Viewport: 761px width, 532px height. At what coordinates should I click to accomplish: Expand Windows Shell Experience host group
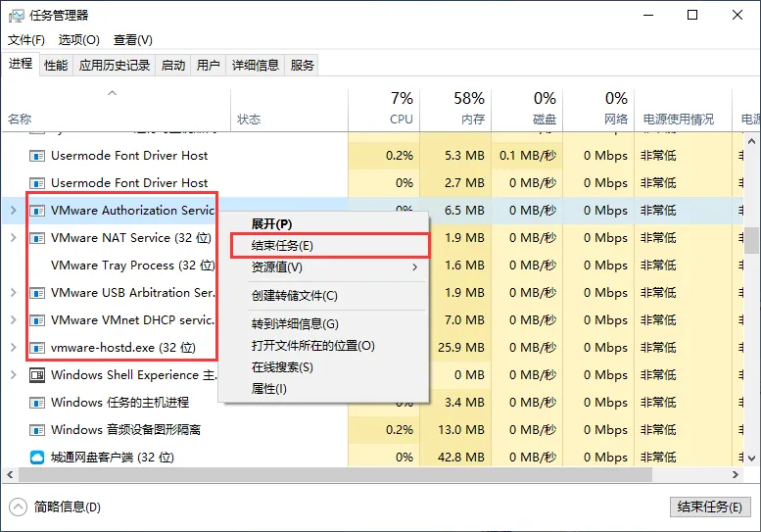pos(14,374)
